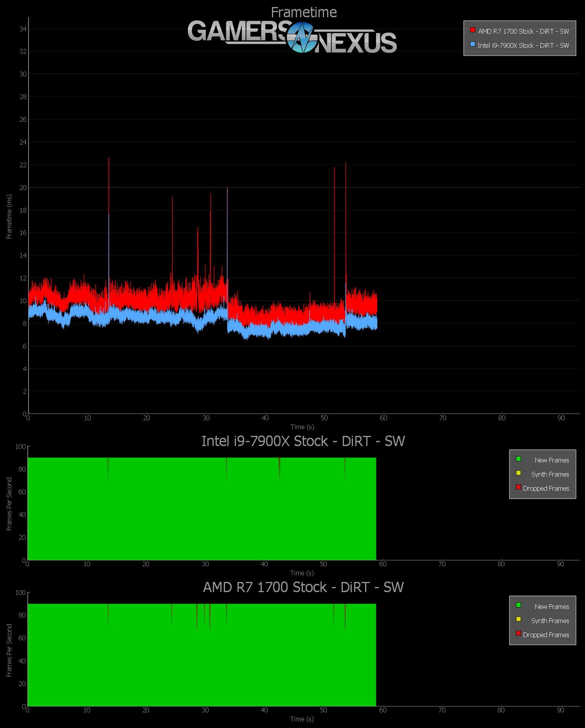
Task: Click the 'Frames Per Second' axis label of AMD chart
Action: (9, 650)
